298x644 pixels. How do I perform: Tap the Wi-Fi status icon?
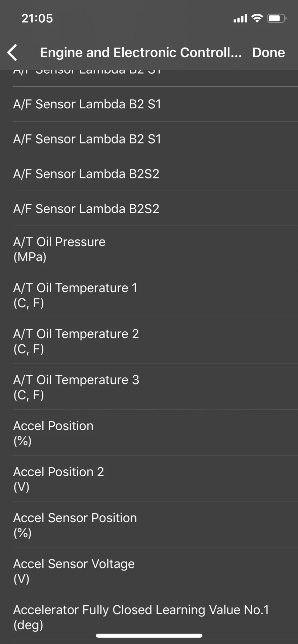click(257, 18)
